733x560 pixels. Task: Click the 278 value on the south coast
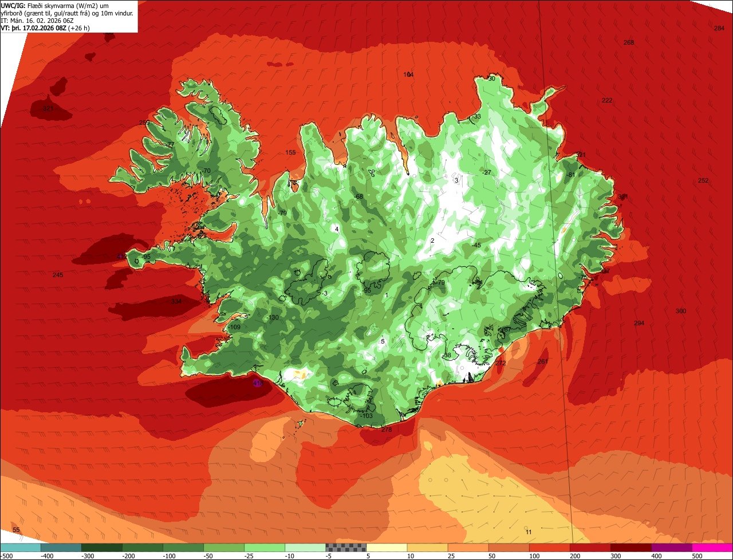point(386,429)
